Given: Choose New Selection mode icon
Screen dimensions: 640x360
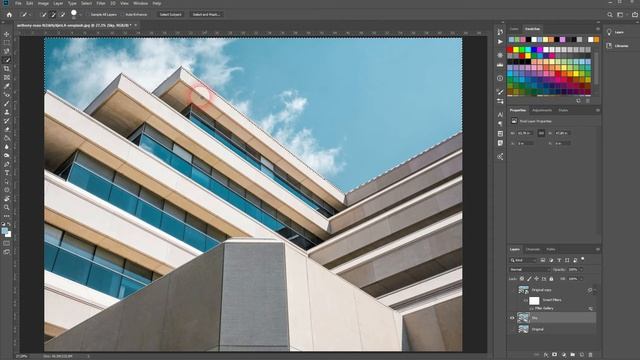Looking at the screenshot, I should pyautogui.click(x=44, y=14).
